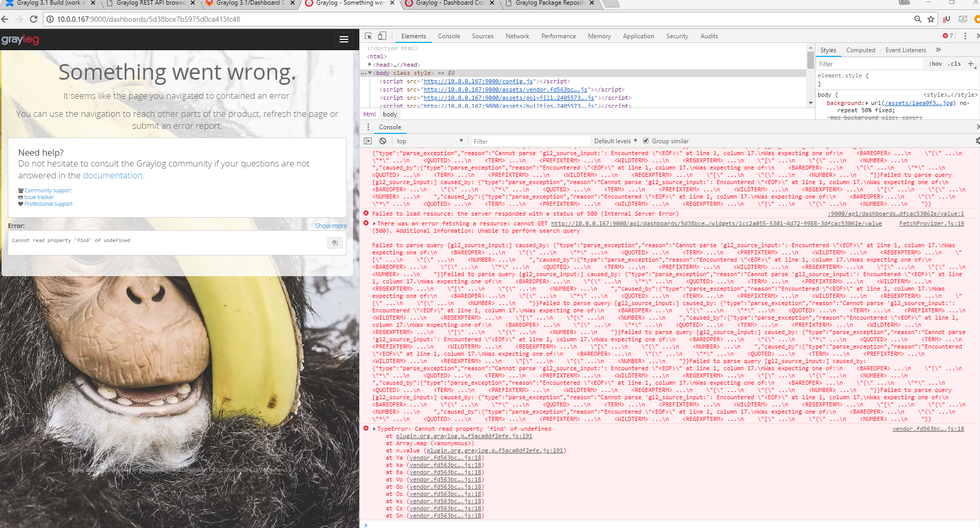Toggle the device toolbar in DevTools

pos(382,36)
